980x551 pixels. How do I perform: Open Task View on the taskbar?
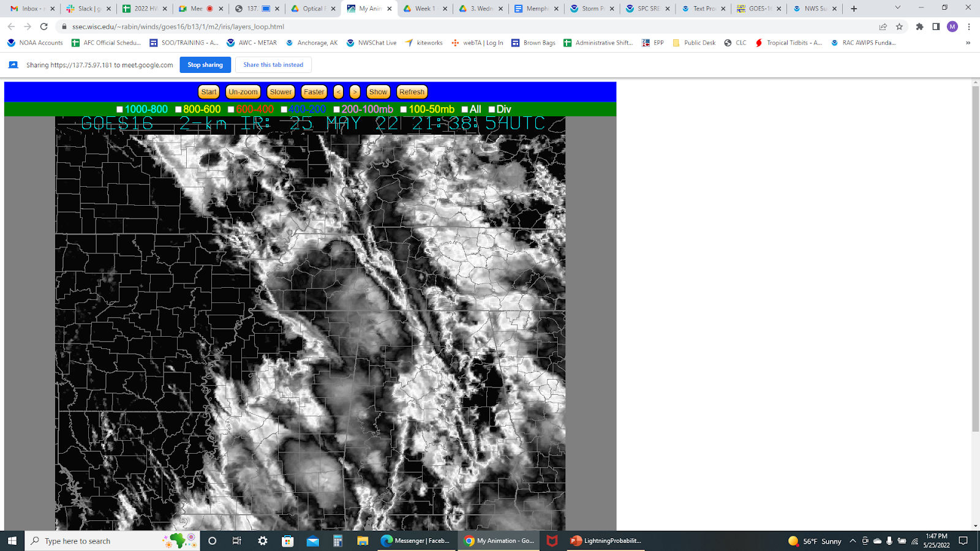point(237,541)
